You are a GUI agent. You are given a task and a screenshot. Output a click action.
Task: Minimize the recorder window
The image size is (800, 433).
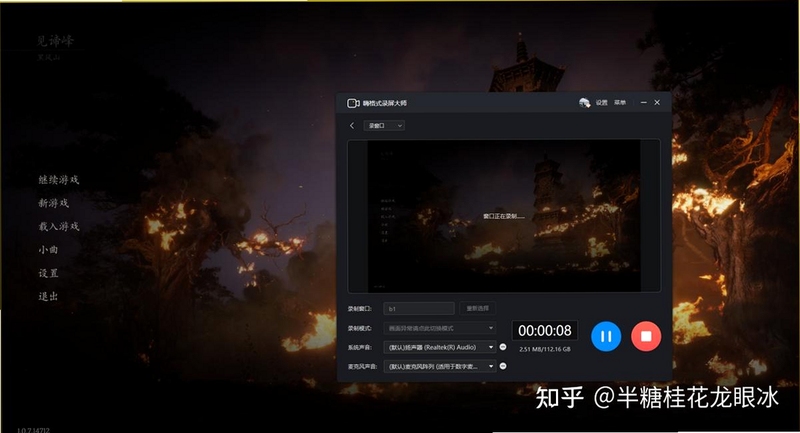pyautogui.click(x=643, y=103)
